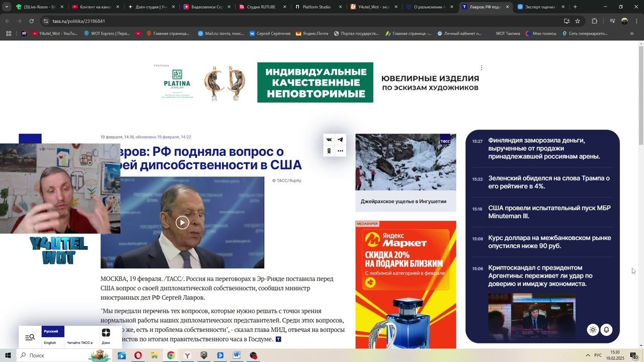Click the Windows Поиск search box

(65, 355)
